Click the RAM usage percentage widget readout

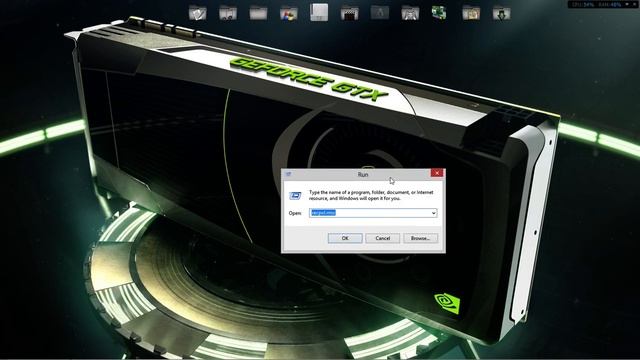(609, 4)
